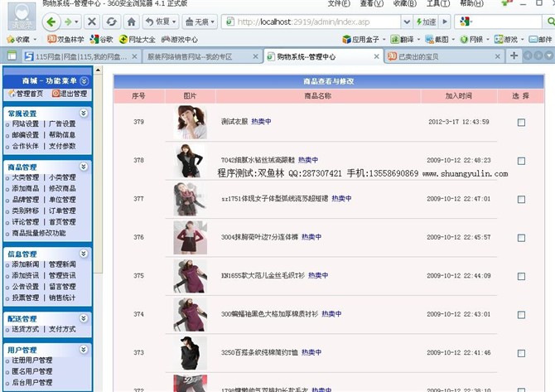
Task: Tick the checkbox for item 375
Action: [x=521, y=276]
